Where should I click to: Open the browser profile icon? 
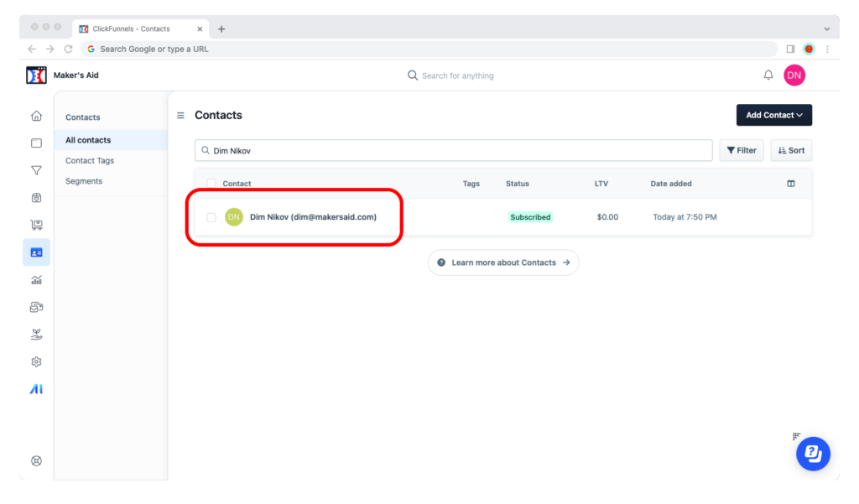[x=809, y=49]
